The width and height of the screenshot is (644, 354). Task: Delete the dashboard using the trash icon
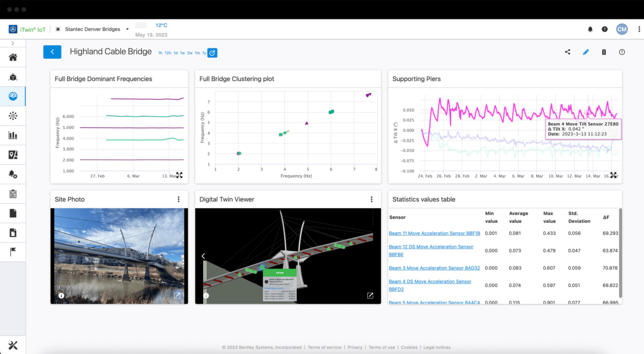point(604,52)
